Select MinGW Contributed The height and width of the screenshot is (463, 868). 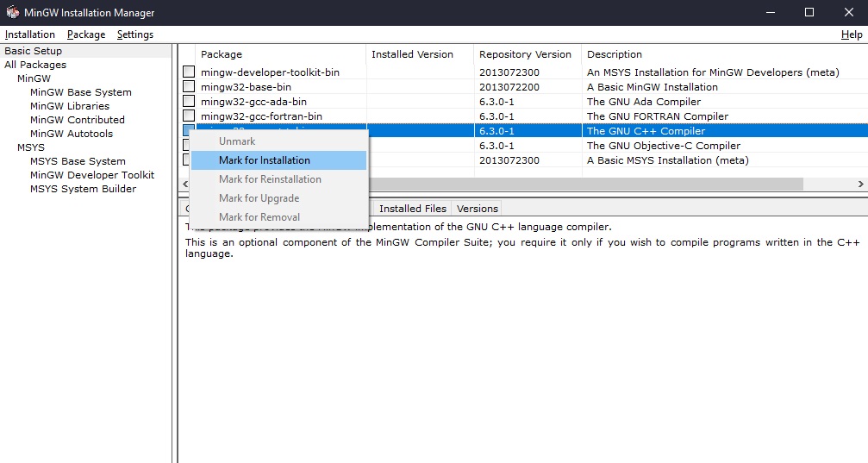tap(78, 120)
